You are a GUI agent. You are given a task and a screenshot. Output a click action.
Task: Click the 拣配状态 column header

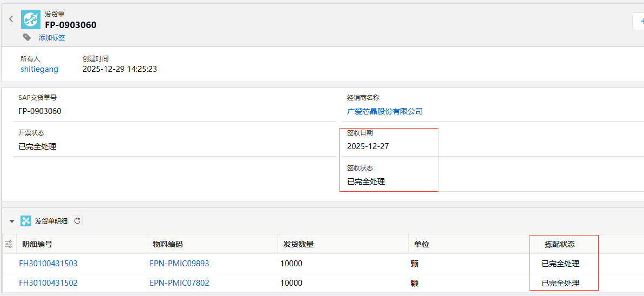[x=560, y=244]
